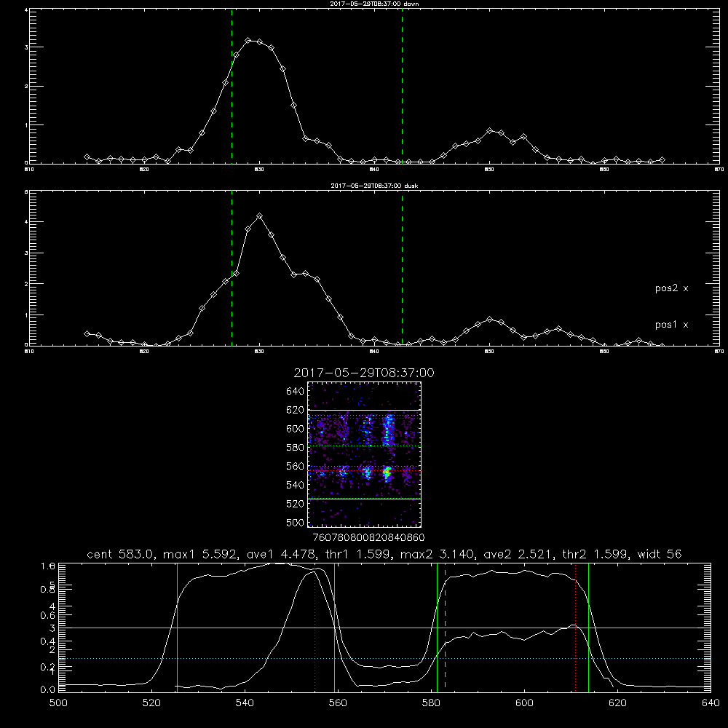
Task: Click the x-axis numbers beneath the spectral image
Action: (368, 538)
